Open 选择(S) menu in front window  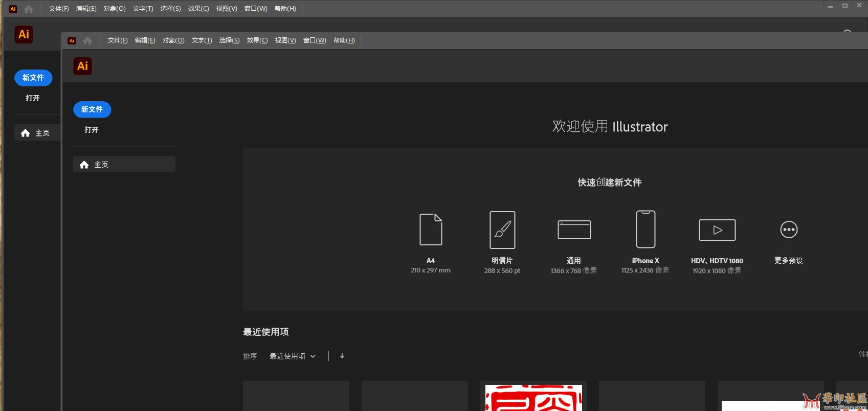229,40
